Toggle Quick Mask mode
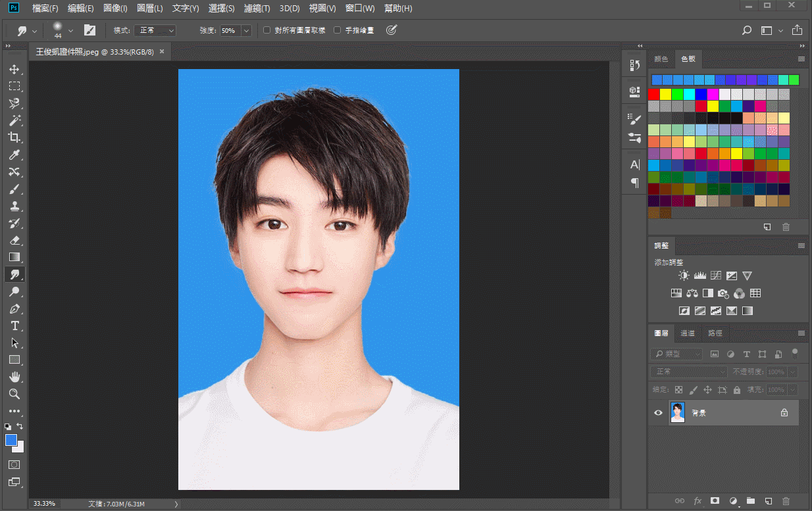The width and height of the screenshot is (812, 511). click(14, 464)
